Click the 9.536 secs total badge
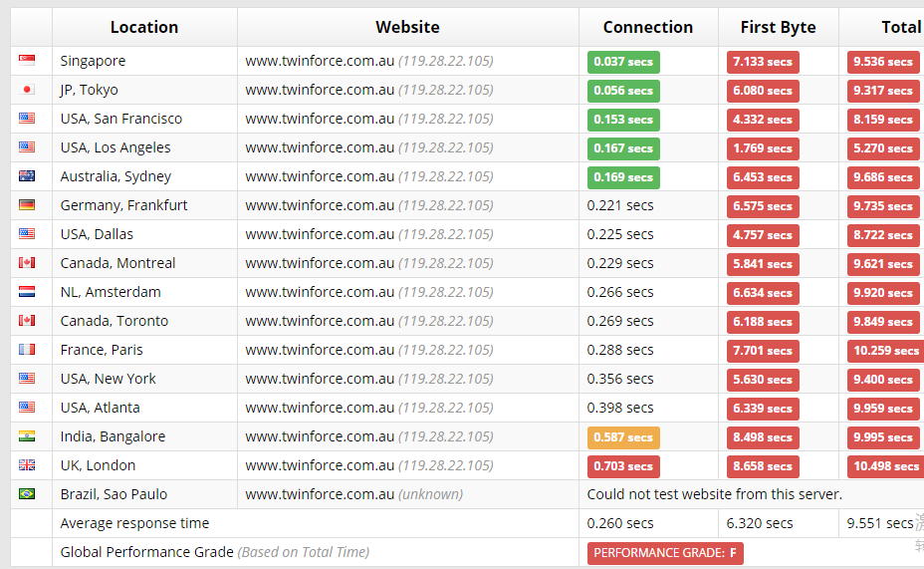924x569 pixels. [x=883, y=62]
